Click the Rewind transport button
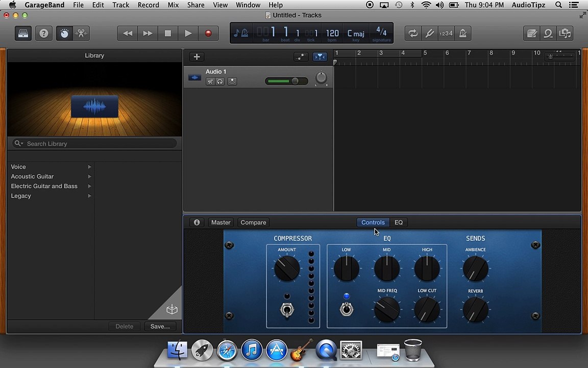This screenshot has width=588, height=368. coord(128,33)
